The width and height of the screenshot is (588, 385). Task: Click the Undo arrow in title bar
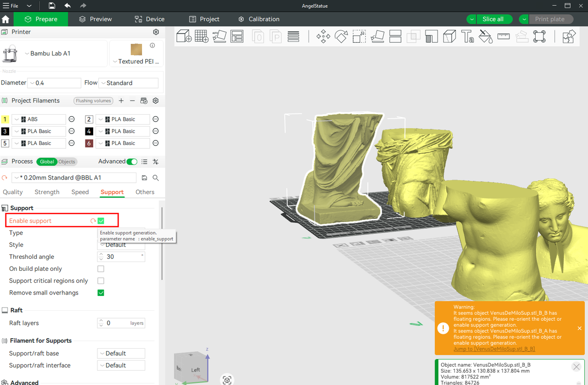[x=68, y=6]
